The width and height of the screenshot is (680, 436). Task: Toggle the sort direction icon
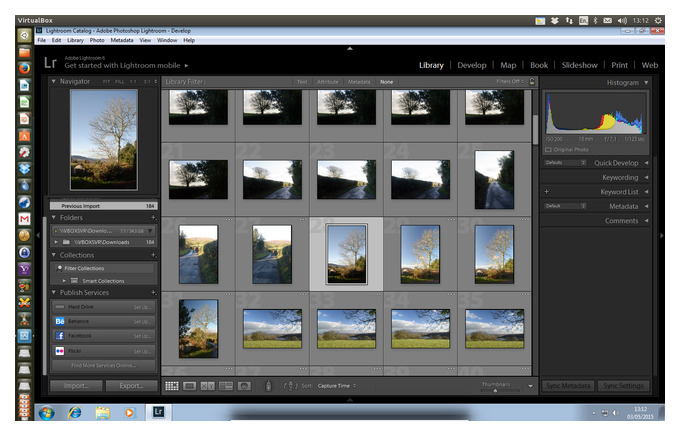[x=290, y=386]
